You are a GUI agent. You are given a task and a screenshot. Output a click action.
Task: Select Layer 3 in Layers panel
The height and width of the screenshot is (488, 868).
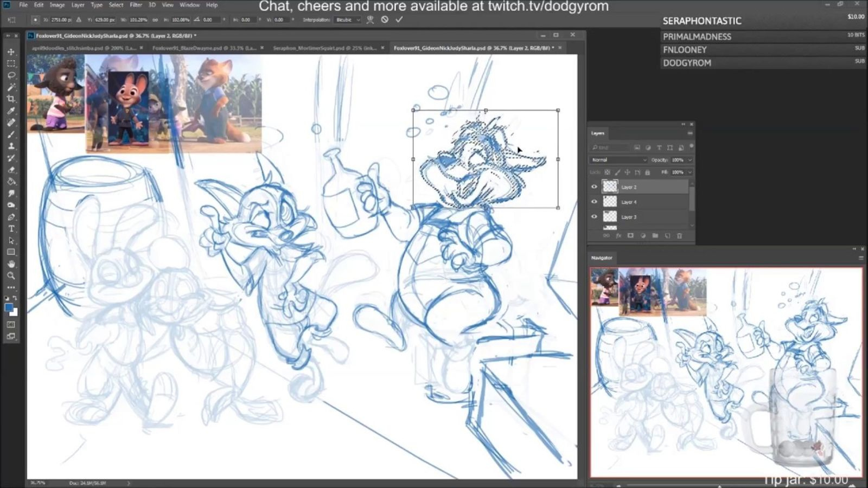click(639, 217)
